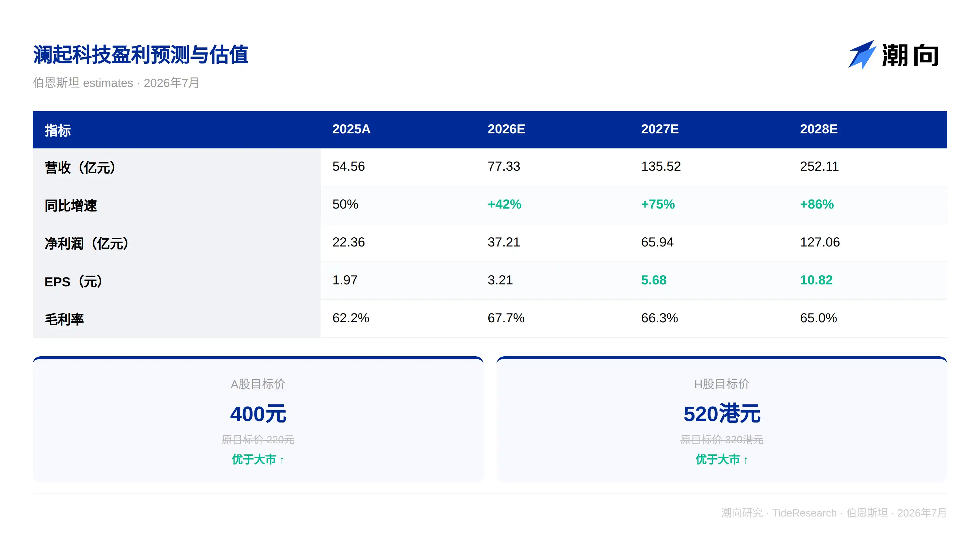Click 优于大市 rating under 400元
The image size is (980, 559).
pyautogui.click(x=258, y=460)
